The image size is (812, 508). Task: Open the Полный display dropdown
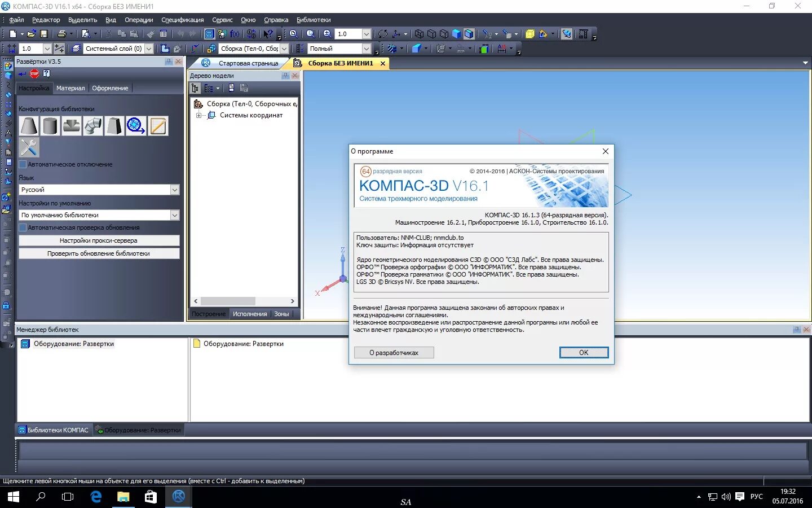(x=367, y=49)
